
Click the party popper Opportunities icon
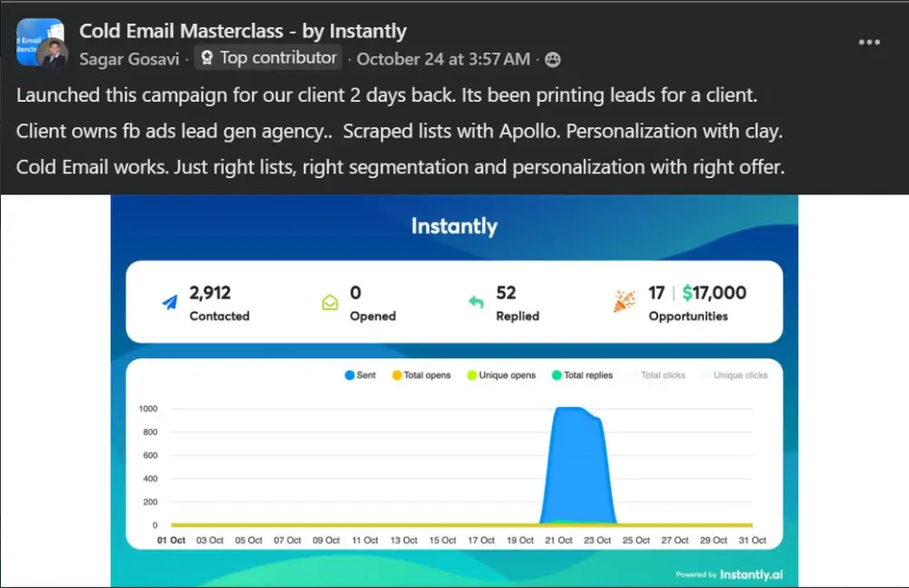(x=624, y=303)
